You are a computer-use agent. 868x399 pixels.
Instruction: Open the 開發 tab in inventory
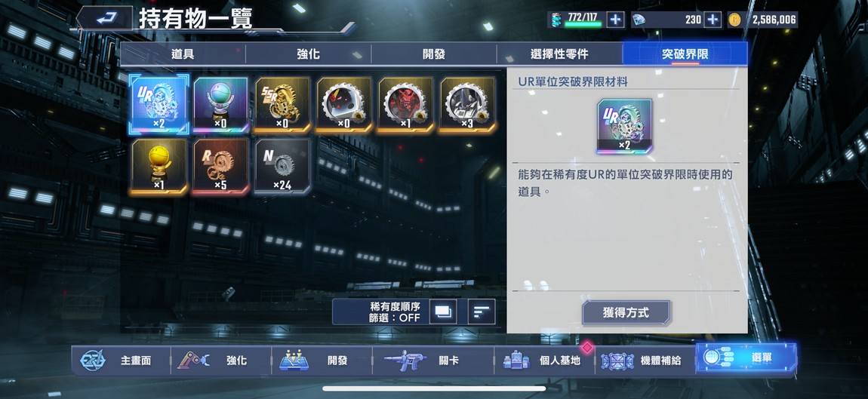(x=434, y=54)
